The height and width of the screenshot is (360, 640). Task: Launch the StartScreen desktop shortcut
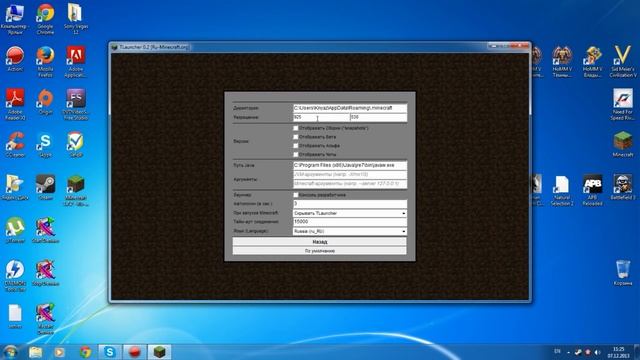tap(45, 231)
